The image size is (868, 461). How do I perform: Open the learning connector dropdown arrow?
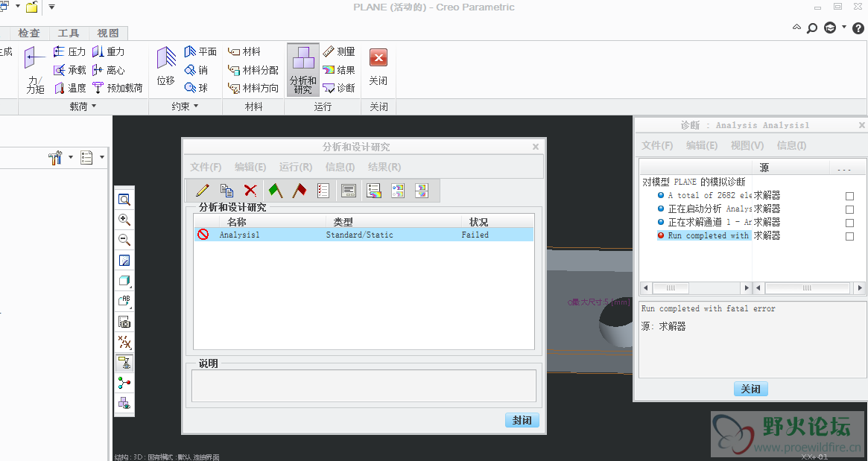[843, 27]
